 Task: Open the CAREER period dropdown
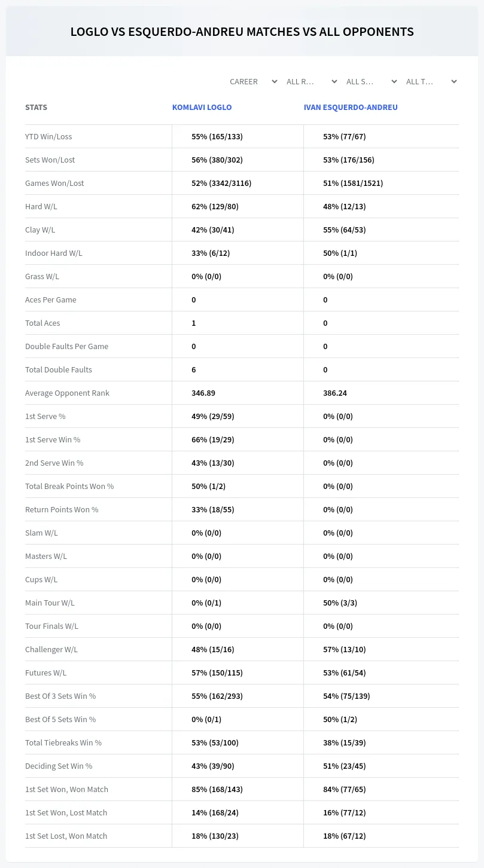[x=253, y=81]
